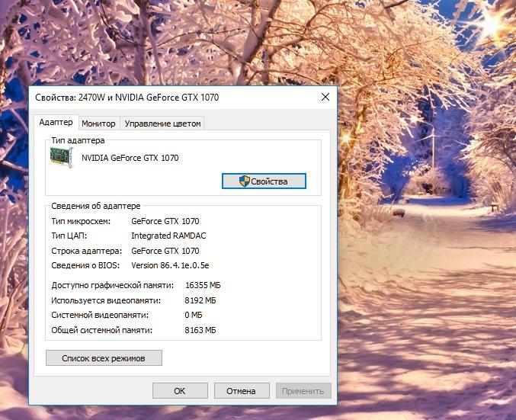The height and width of the screenshot is (420, 516).
Task: Click the graphics card adapter icon
Action: (x=62, y=157)
